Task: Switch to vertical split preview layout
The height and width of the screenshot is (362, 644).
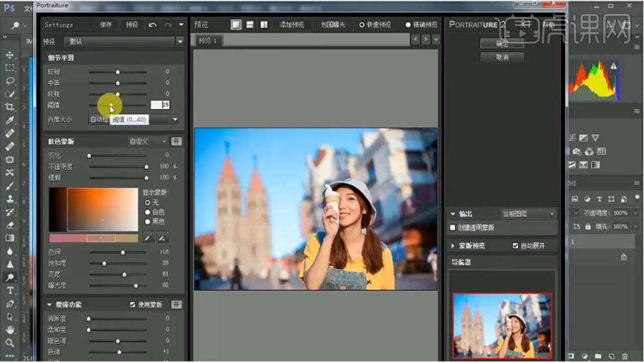Action: tap(263, 25)
